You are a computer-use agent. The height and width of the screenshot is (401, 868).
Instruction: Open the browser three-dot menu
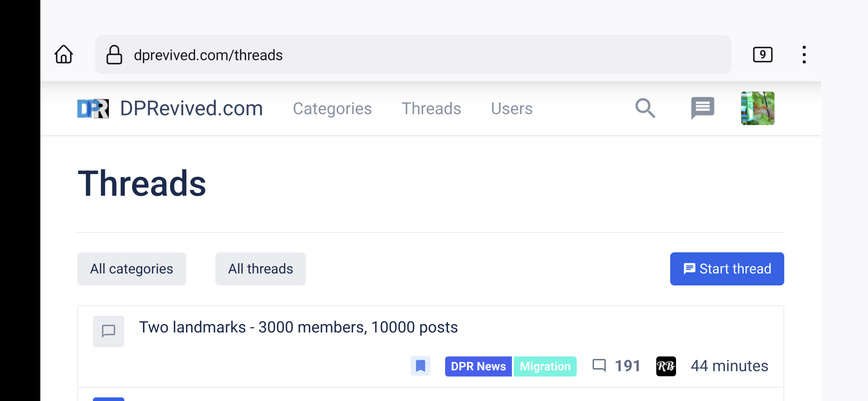coord(804,55)
